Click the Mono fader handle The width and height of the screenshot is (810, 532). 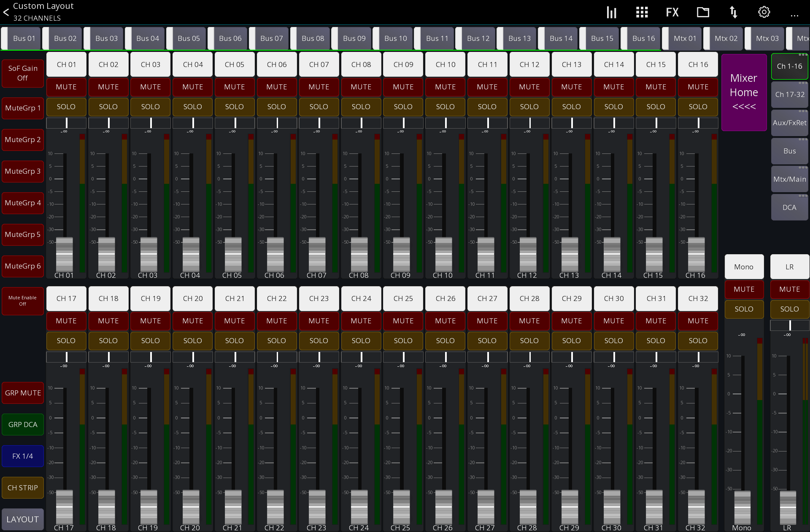[x=742, y=508]
